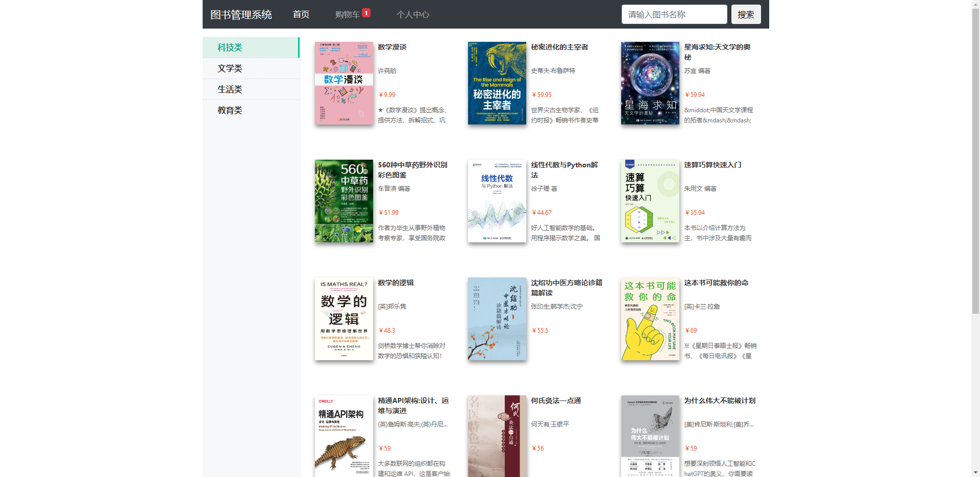Open the 秘密进化的主宰者 book cover
The width and height of the screenshot is (980, 477).
pyautogui.click(x=497, y=83)
